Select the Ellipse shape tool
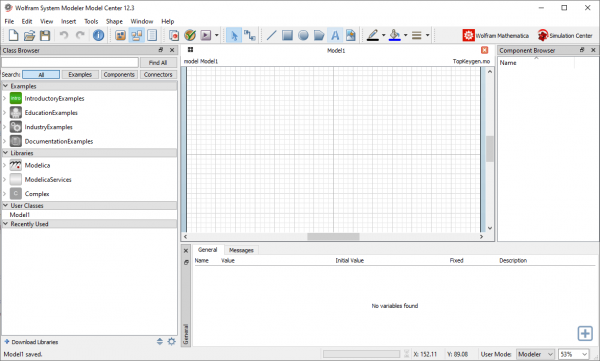 pyautogui.click(x=303, y=36)
